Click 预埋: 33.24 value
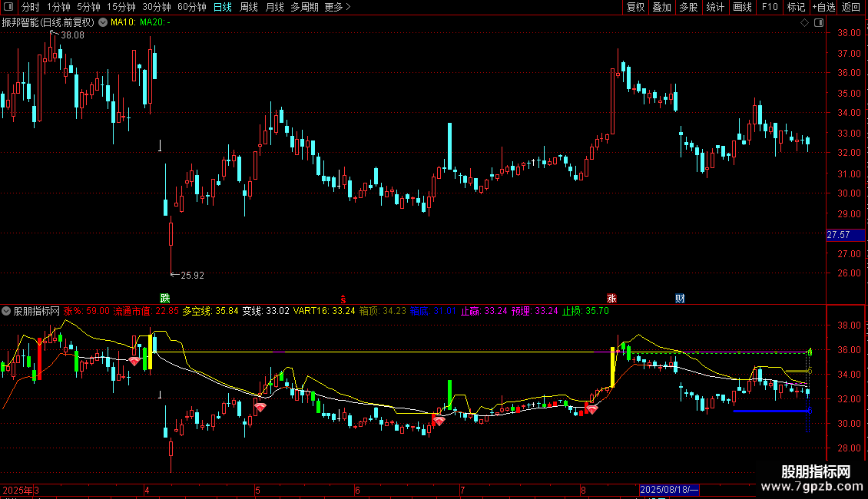This screenshot has height=499, width=868. [x=535, y=312]
